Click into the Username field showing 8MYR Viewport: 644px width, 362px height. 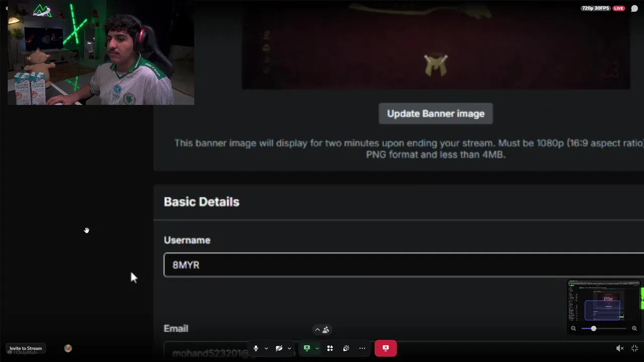coord(404,265)
